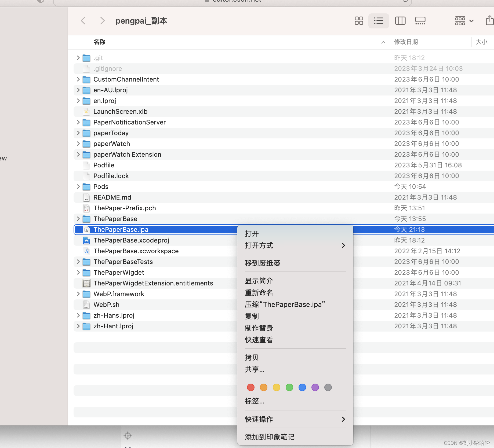This screenshot has width=494, height=448.
Task: Expand the .git folder
Action: [x=78, y=58]
